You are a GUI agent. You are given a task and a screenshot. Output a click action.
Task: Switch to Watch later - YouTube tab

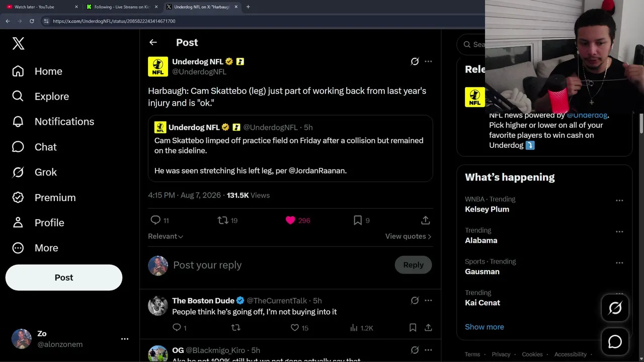click(42, 7)
